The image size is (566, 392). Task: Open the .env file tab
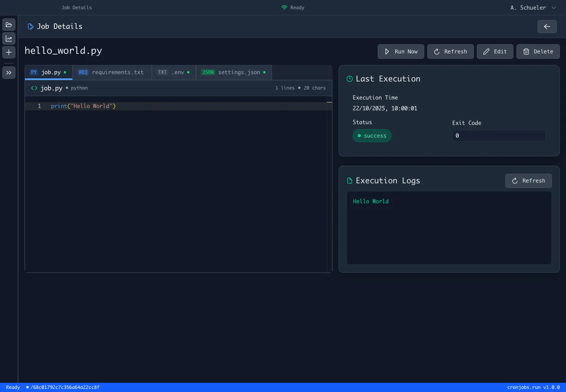click(x=174, y=72)
